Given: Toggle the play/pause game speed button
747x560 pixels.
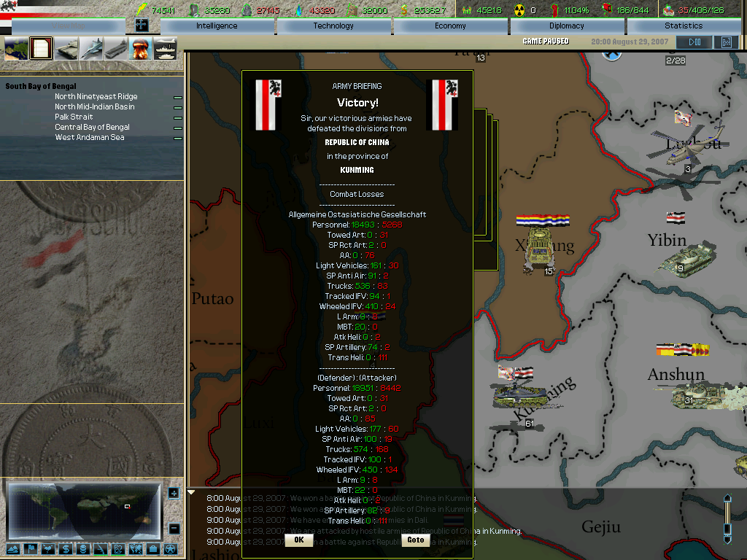Looking at the screenshot, I should pos(694,42).
